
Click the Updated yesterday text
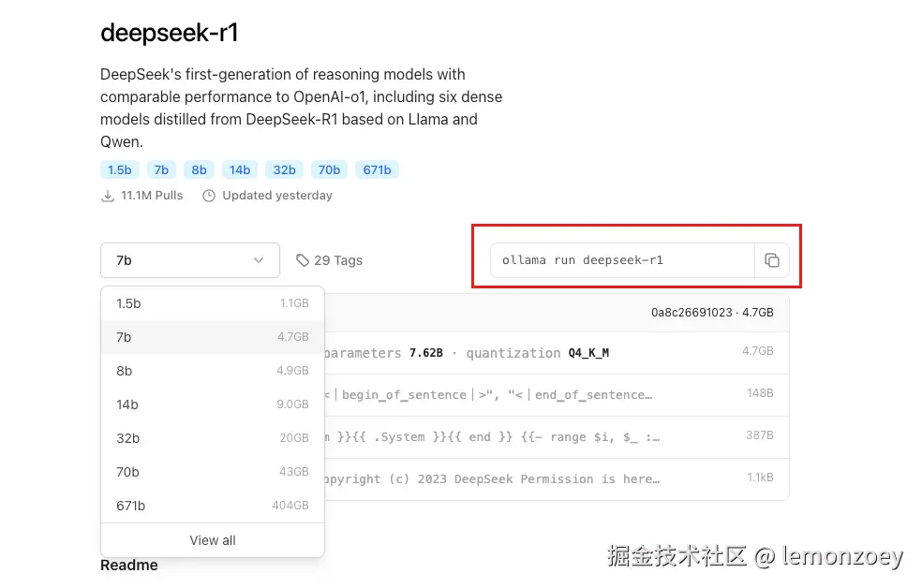click(x=277, y=196)
